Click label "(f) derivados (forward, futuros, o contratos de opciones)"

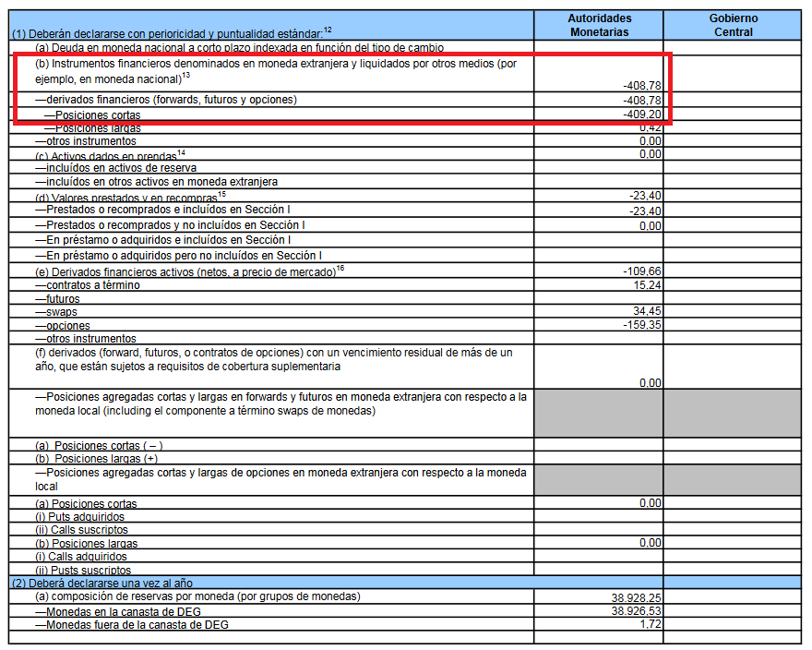(274, 359)
